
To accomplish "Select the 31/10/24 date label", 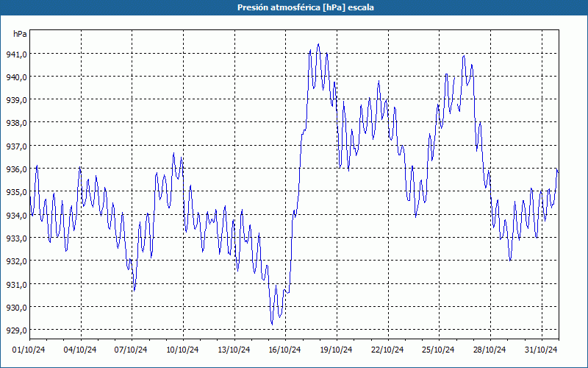I will 541,350.
